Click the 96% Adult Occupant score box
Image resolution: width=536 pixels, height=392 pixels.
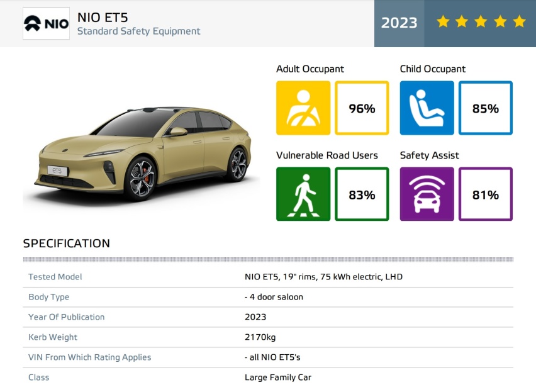point(362,108)
